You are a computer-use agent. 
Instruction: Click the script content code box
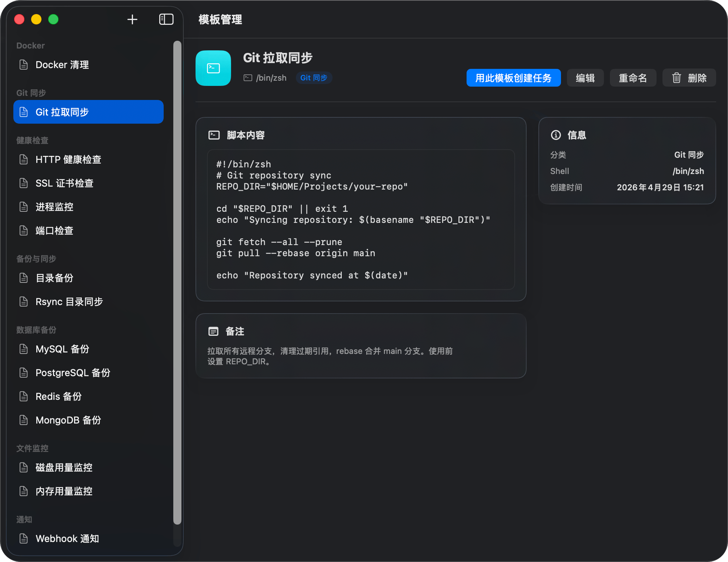361,220
